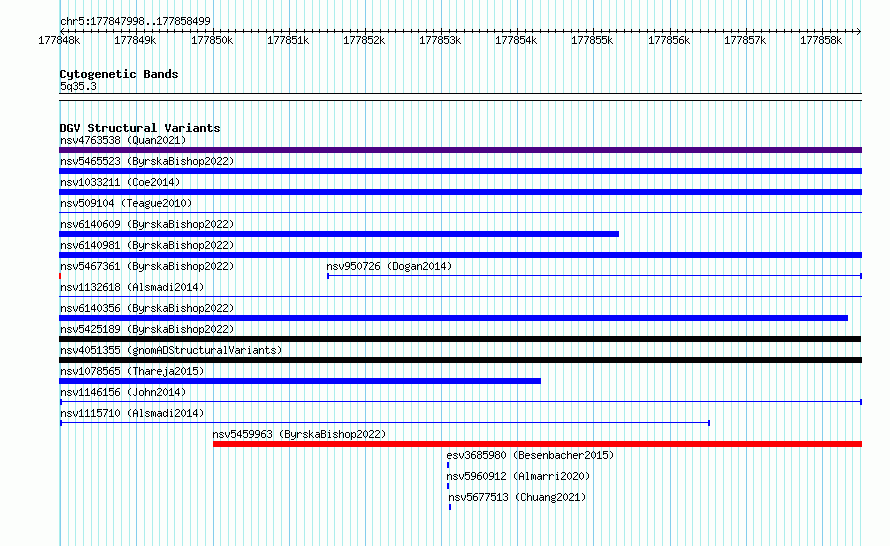
Task: Click the small nsv5960912 blue marker
Action: (x=448, y=486)
